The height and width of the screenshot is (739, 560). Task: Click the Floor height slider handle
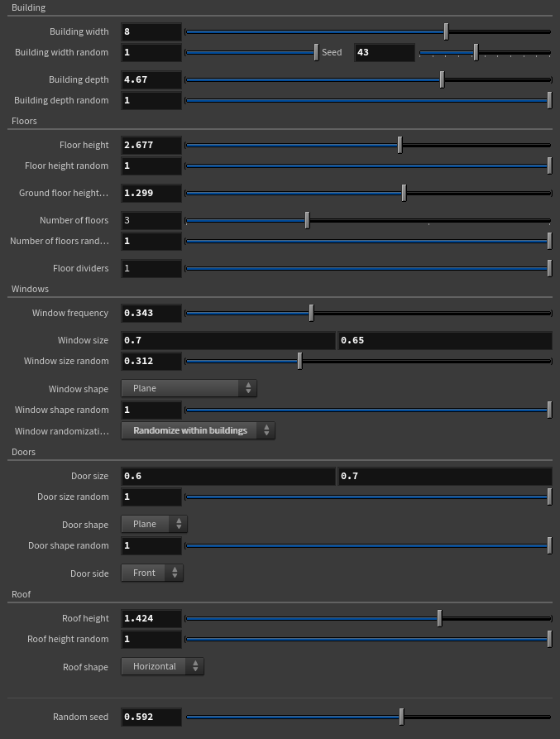[400, 145]
